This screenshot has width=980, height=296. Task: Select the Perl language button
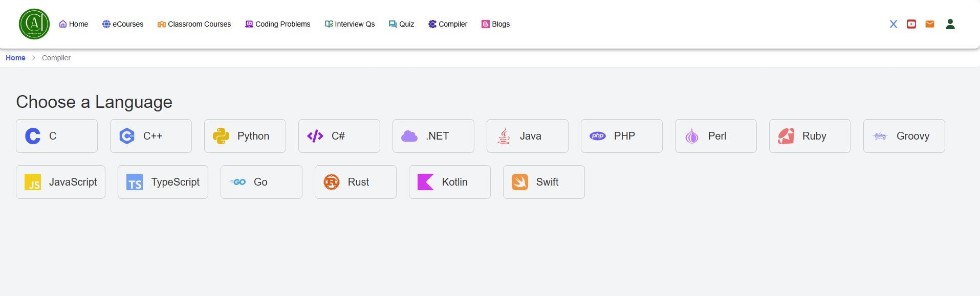point(716,136)
